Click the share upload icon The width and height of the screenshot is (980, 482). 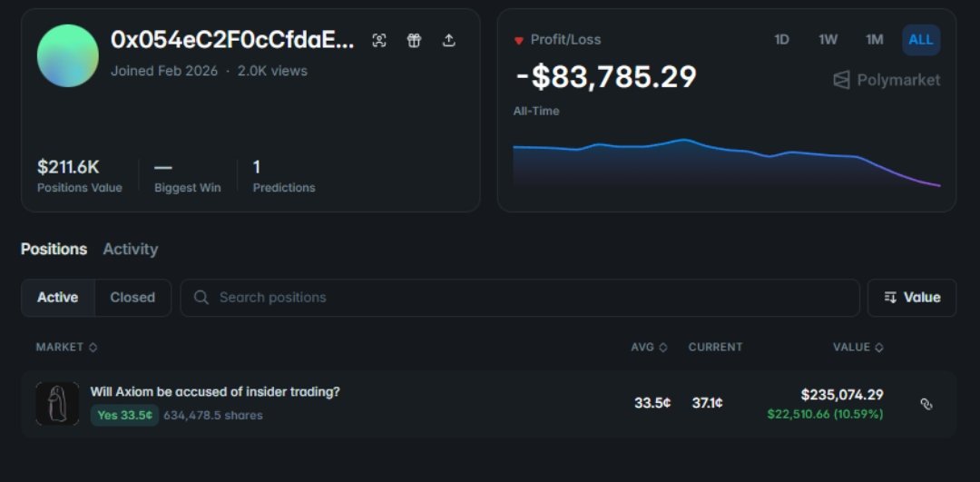448,41
